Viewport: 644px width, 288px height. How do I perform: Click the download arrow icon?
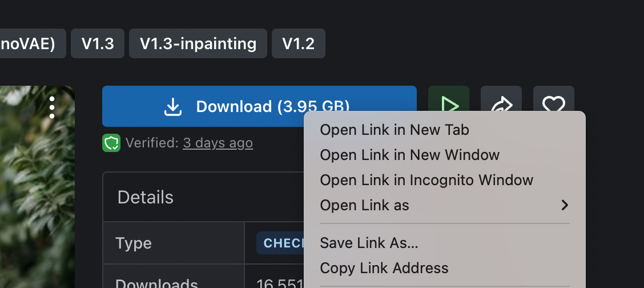(173, 107)
